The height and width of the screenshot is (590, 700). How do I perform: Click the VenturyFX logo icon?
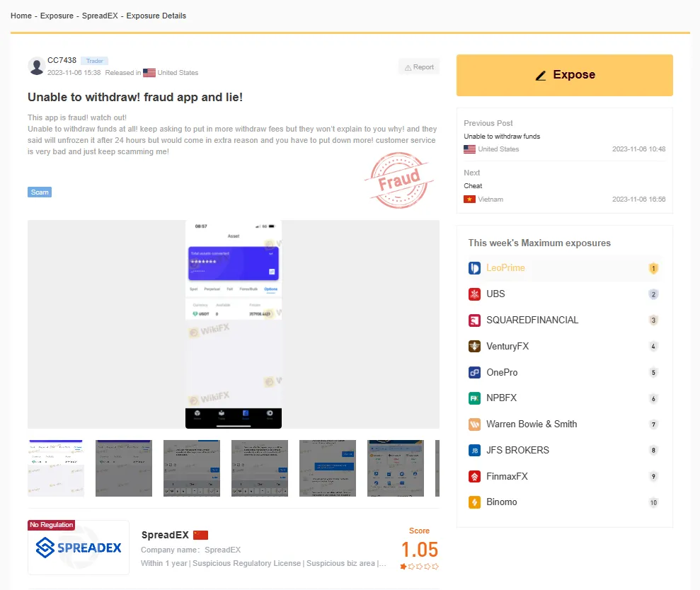(x=474, y=347)
